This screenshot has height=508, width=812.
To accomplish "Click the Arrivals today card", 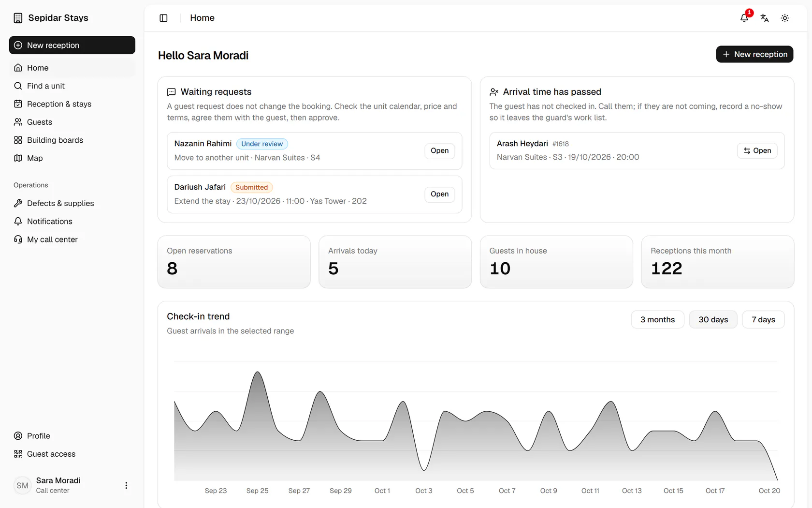I will 395,262.
